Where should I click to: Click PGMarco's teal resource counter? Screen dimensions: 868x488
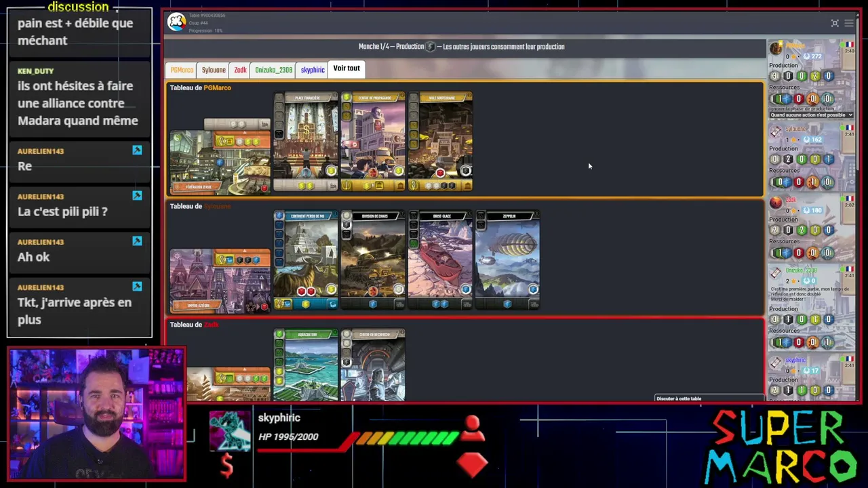pyautogui.click(x=827, y=99)
